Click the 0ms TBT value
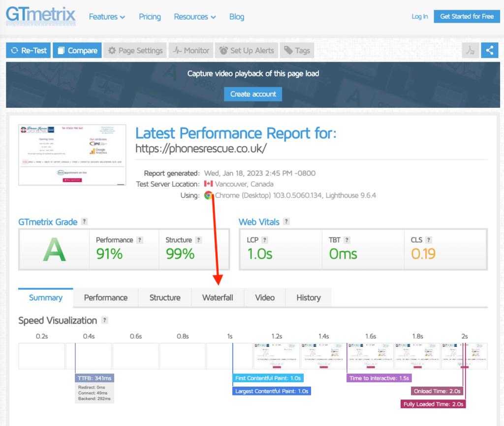The width and height of the screenshot is (504, 426). tap(343, 254)
